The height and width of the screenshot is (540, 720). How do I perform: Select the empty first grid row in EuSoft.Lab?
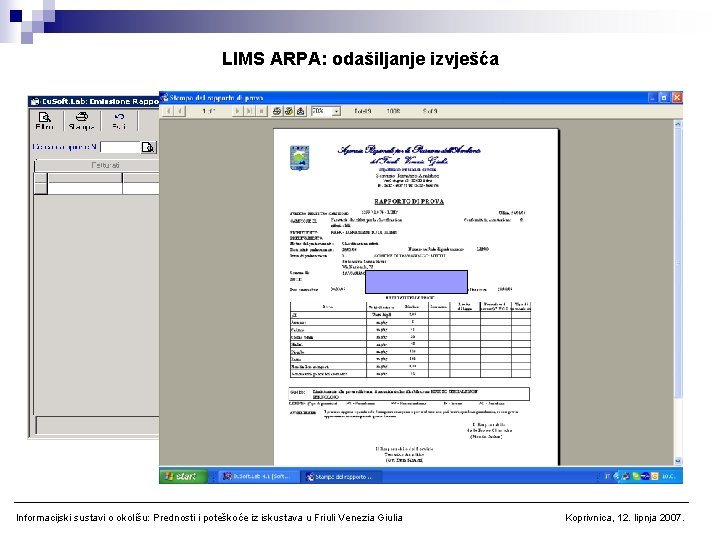click(96, 188)
